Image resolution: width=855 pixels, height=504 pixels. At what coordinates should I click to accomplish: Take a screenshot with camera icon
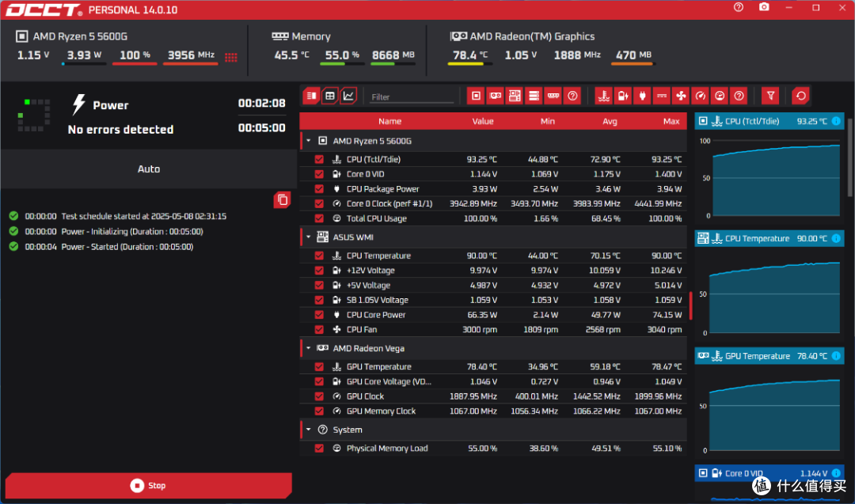pos(764,7)
